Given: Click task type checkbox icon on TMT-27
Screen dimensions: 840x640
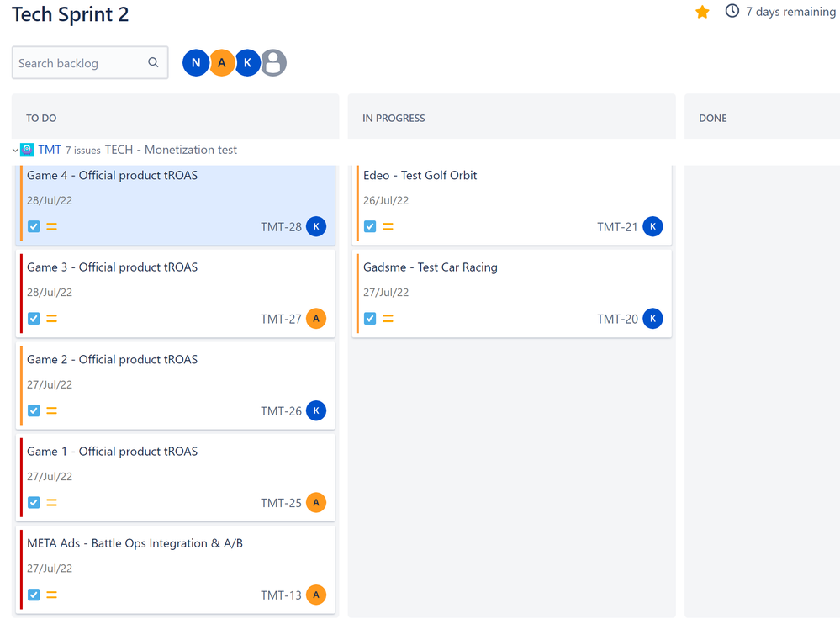Looking at the screenshot, I should (x=34, y=319).
